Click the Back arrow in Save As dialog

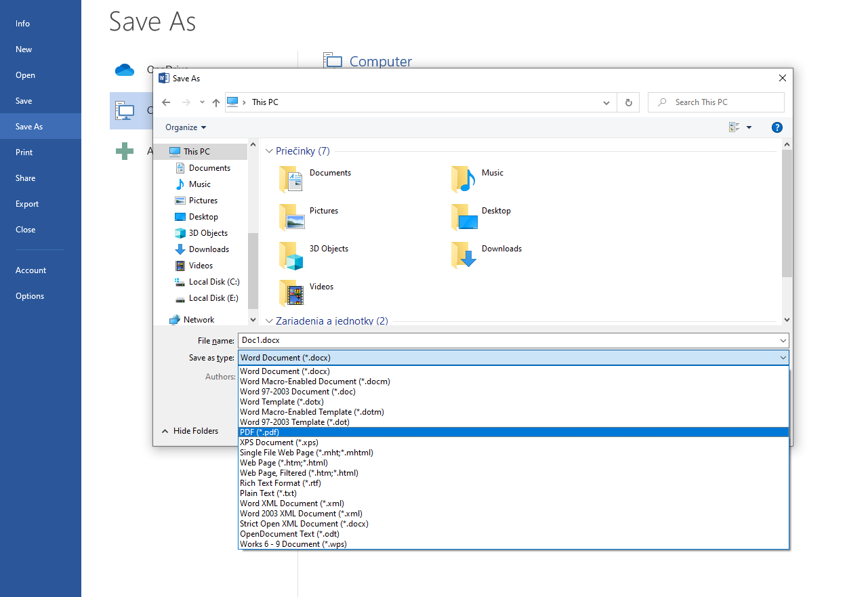click(166, 102)
